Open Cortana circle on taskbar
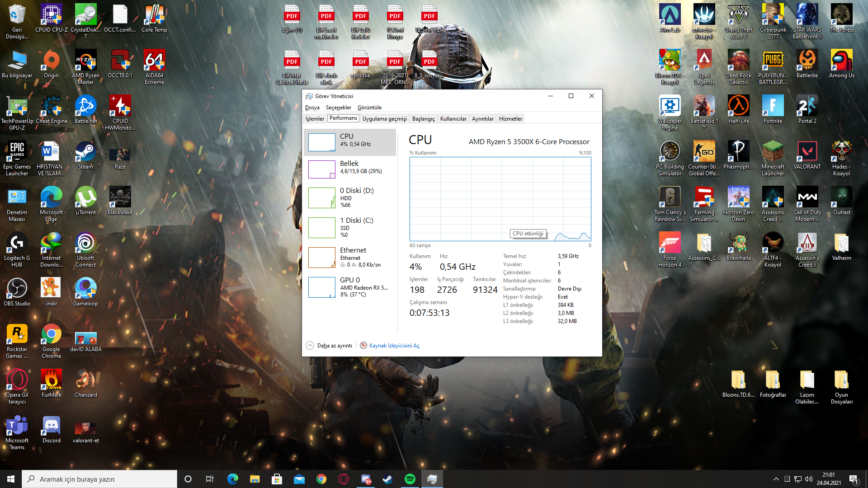The width and height of the screenshot is (868, 488). coord(188,479)
